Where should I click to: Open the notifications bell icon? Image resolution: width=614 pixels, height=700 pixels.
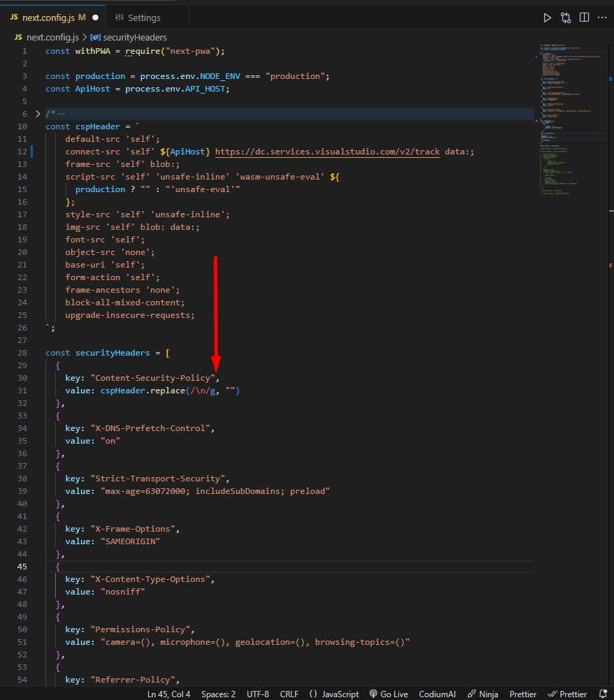point(604,694)
